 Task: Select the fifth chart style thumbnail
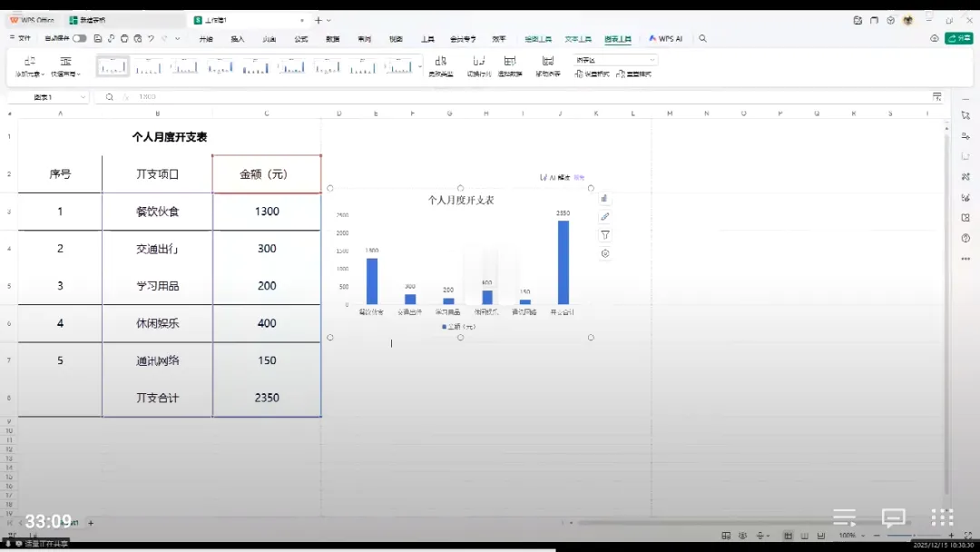coord(256,65)
